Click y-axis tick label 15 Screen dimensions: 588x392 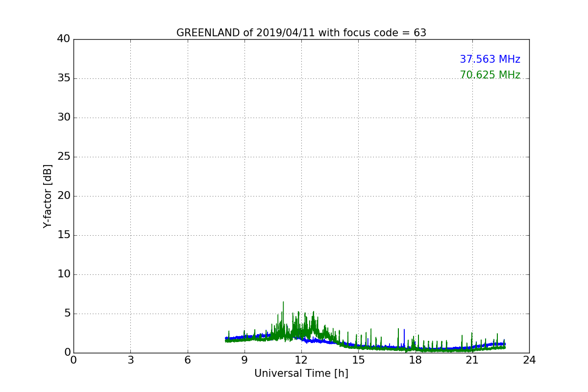click(63, 235)
